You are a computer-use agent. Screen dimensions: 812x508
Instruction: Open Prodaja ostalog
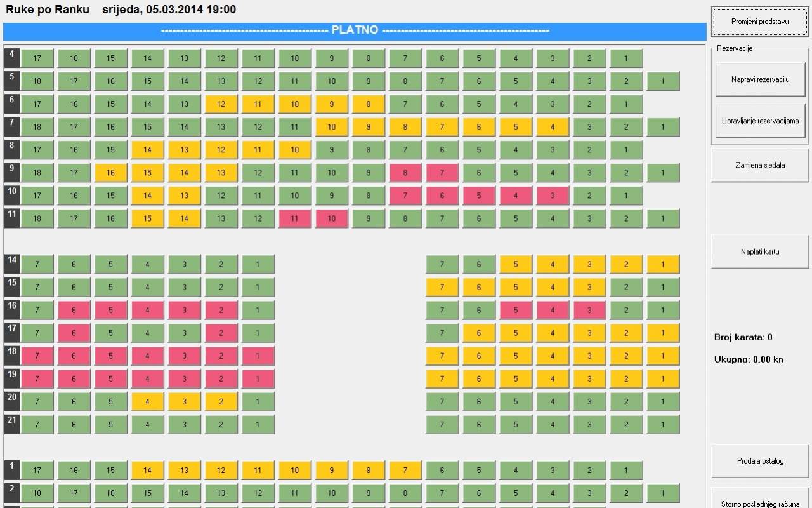tap(759, 461)
